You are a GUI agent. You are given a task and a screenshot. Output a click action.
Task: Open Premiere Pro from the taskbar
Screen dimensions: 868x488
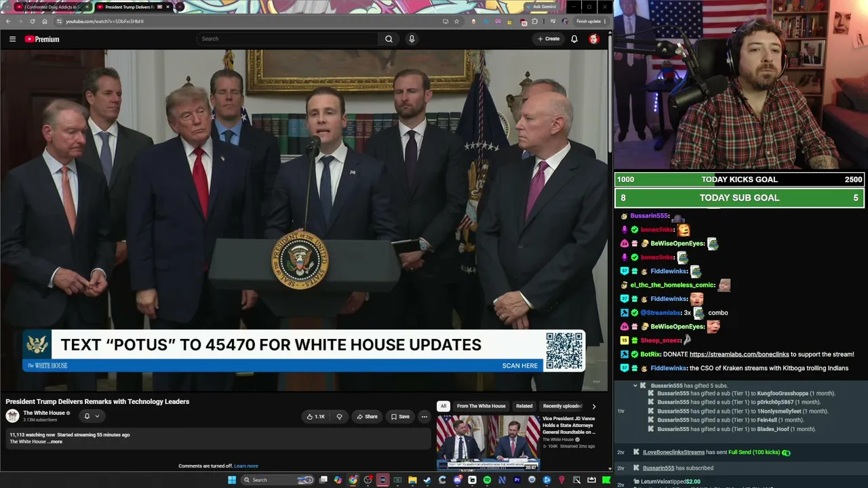pyautogui.click(x=517, y=480)
